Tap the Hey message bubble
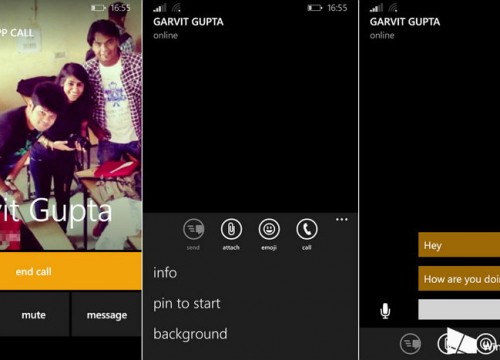This screenshot has height=360, width=500. click(x=459, y=245)
